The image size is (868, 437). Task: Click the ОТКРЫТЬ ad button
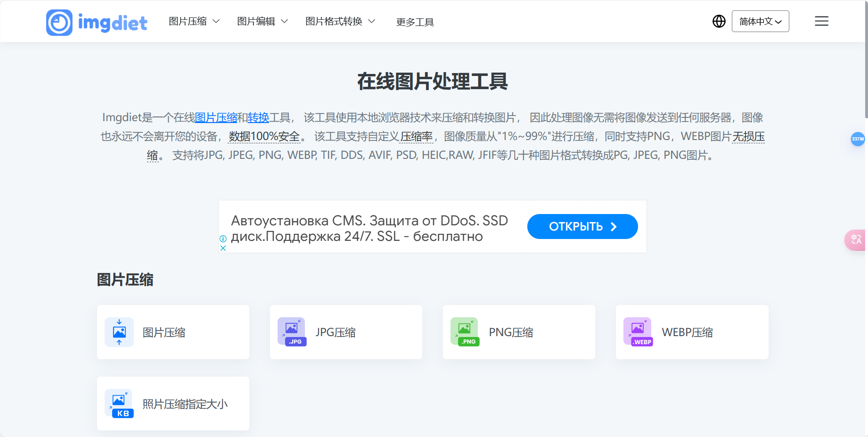click(582, 226)
